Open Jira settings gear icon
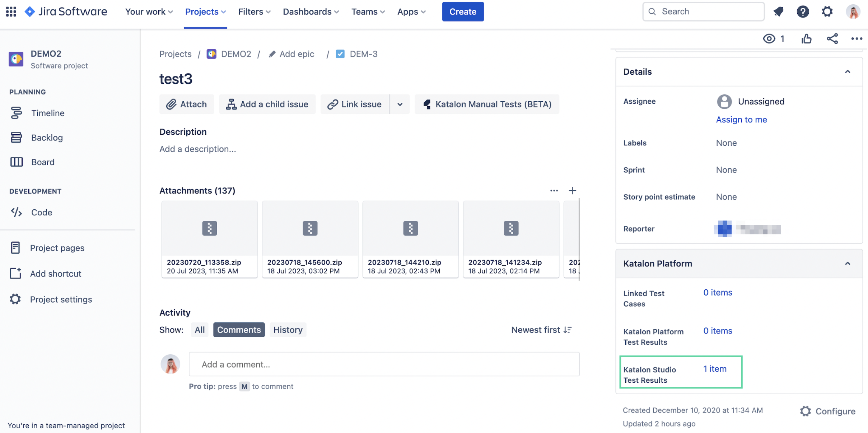Viewport: 868px width, 433px height. click(827, 11)
